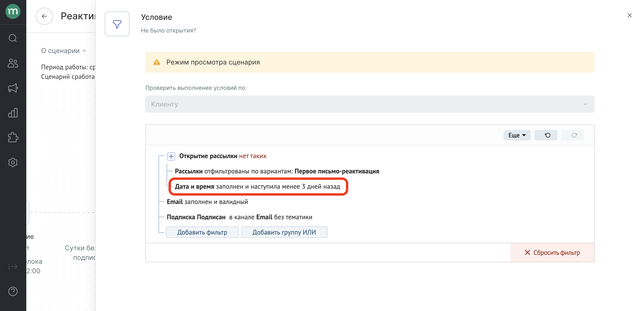Click the Период работы text
This screenshot has width=644, height=311.
point(68,67)
